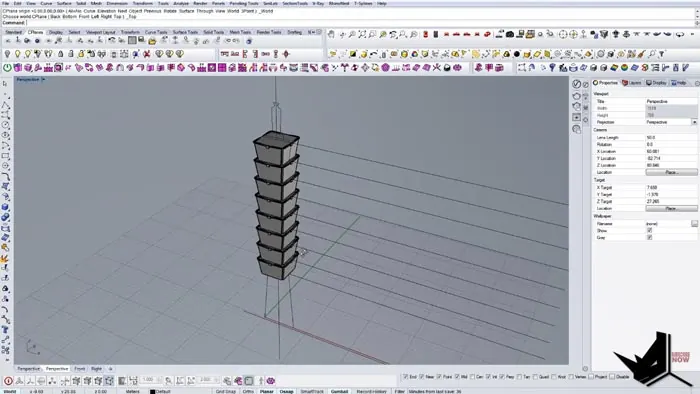This screenshot has height=394, width=700.
Task: Switch to the Solid Tools toolbar tab
Action: coord(213,32)
